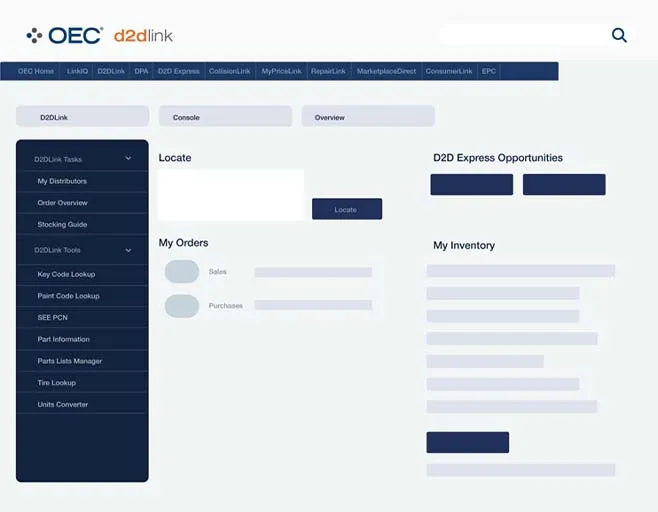Open MyPriceLink in the navigation bar
The image size is (658, 512).
282,71
